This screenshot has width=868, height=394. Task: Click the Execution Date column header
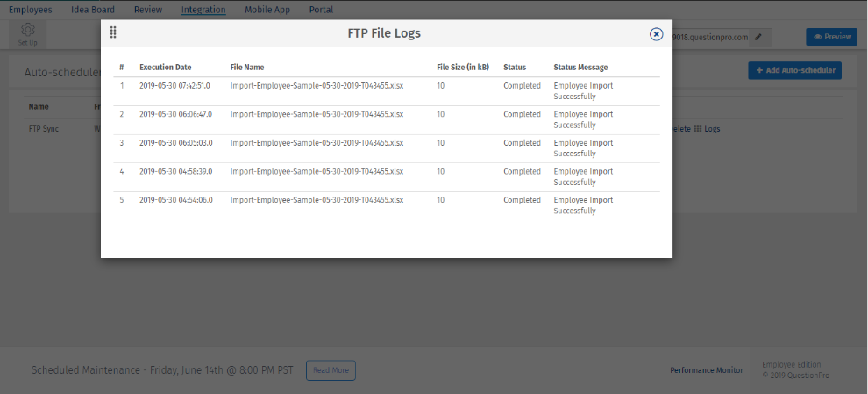click(x=166, y=67)
